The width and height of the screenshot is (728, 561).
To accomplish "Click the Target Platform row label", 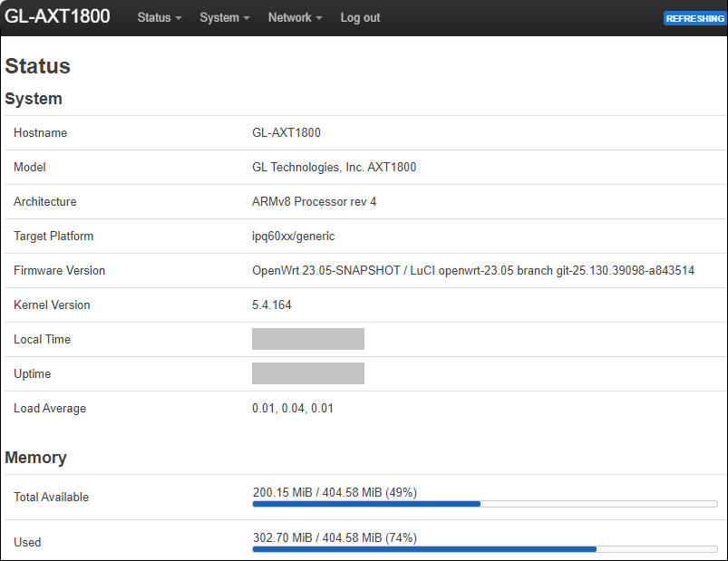I will 53,236.
